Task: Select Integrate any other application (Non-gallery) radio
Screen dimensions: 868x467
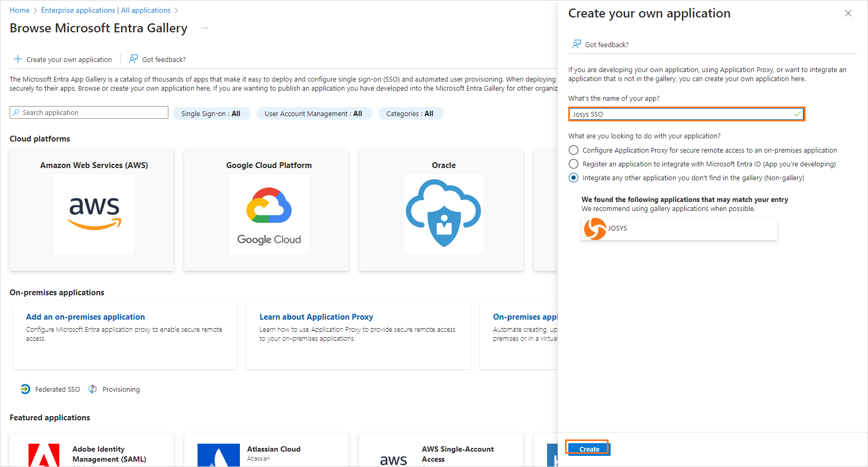Action: click(x=574, y=178)
